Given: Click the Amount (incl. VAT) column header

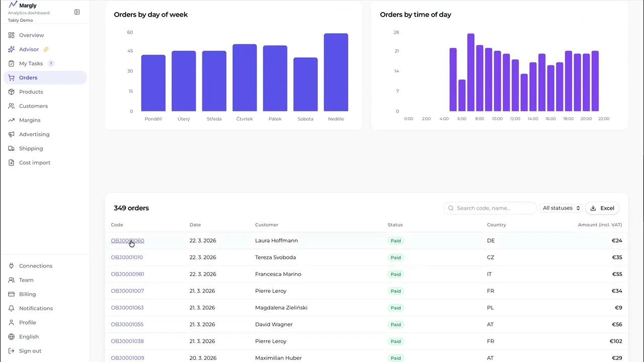Looking at the screenshot, I should [600, 225].
